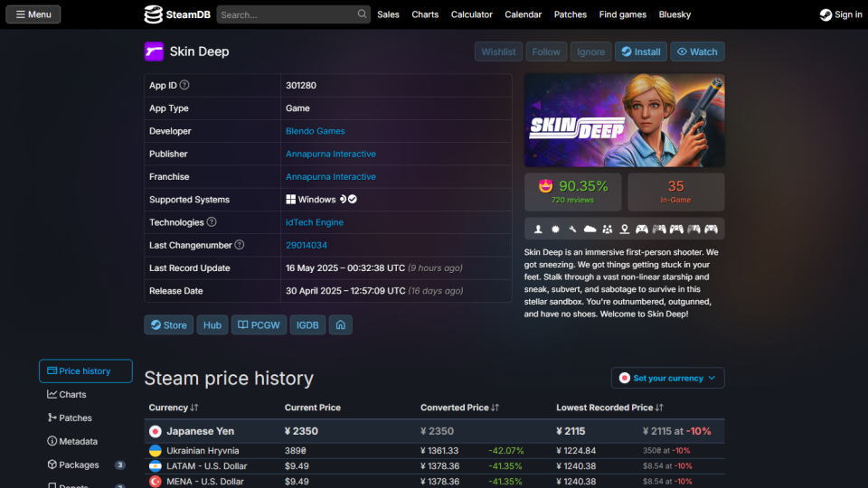Click the single-player person icon

537,229
